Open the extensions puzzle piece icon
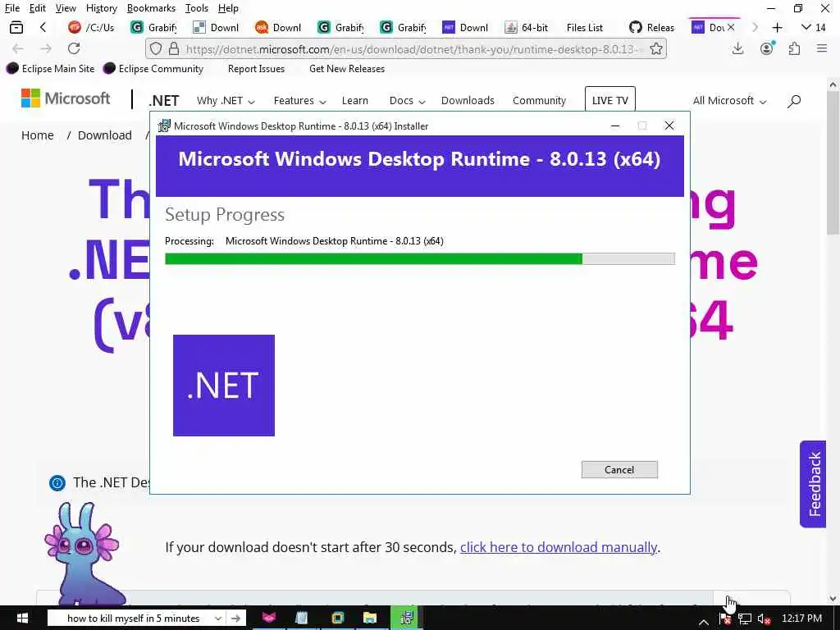The image size is (840, 630). click(794, 48)
